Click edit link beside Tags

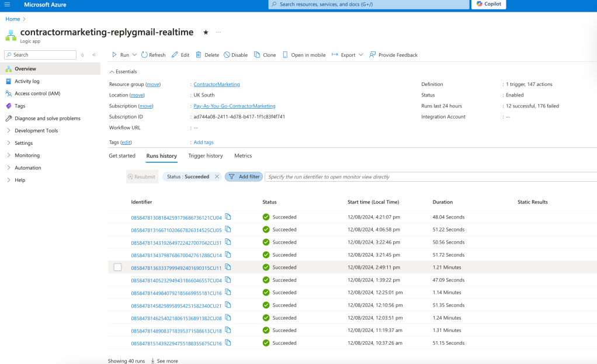(126, 143)
